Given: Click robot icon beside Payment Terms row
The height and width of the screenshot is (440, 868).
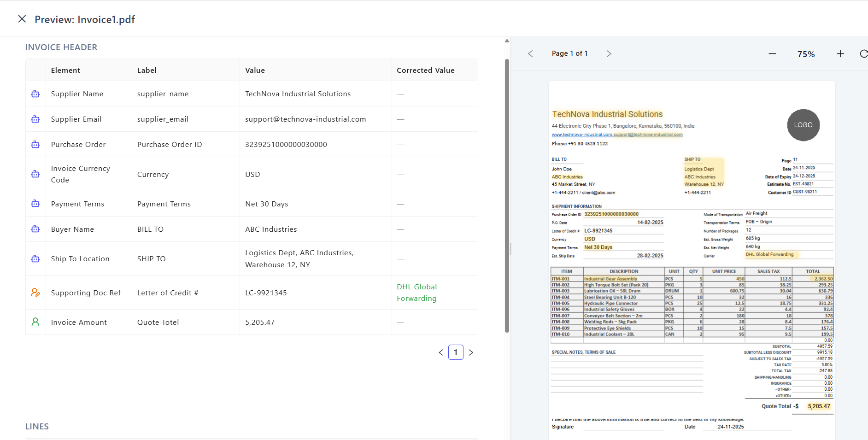Looking at the screenshot, I should coord(35,204).
